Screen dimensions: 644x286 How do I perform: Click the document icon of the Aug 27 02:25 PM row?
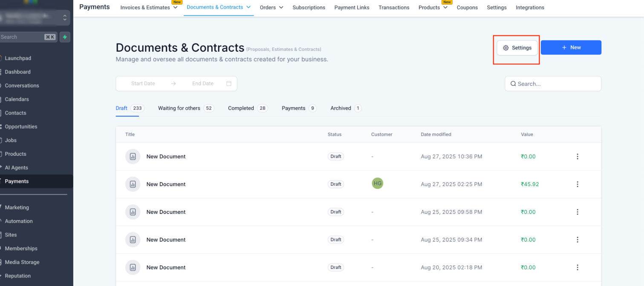[x=133, y=184]
